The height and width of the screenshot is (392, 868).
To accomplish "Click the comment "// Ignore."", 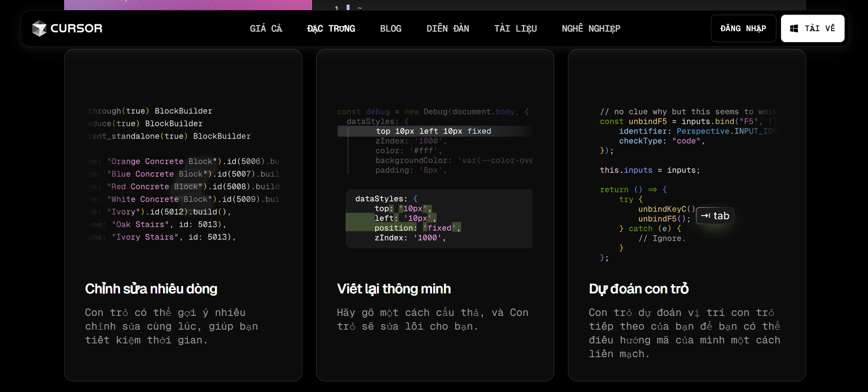I will (662, 238).
